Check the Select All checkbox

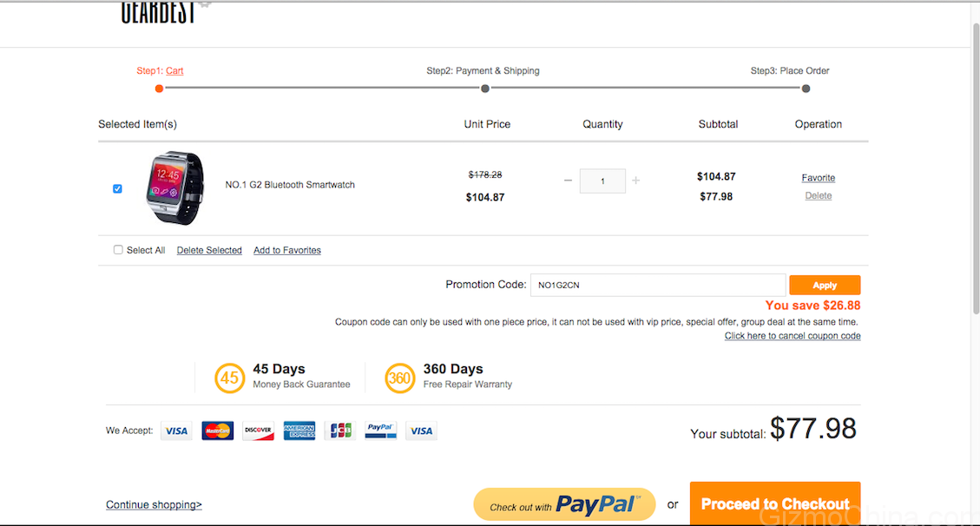pos(118,250)
